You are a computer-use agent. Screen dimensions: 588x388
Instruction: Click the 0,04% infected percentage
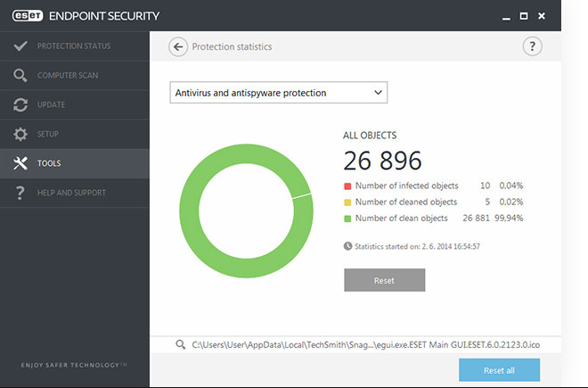(x=510, y=186)
